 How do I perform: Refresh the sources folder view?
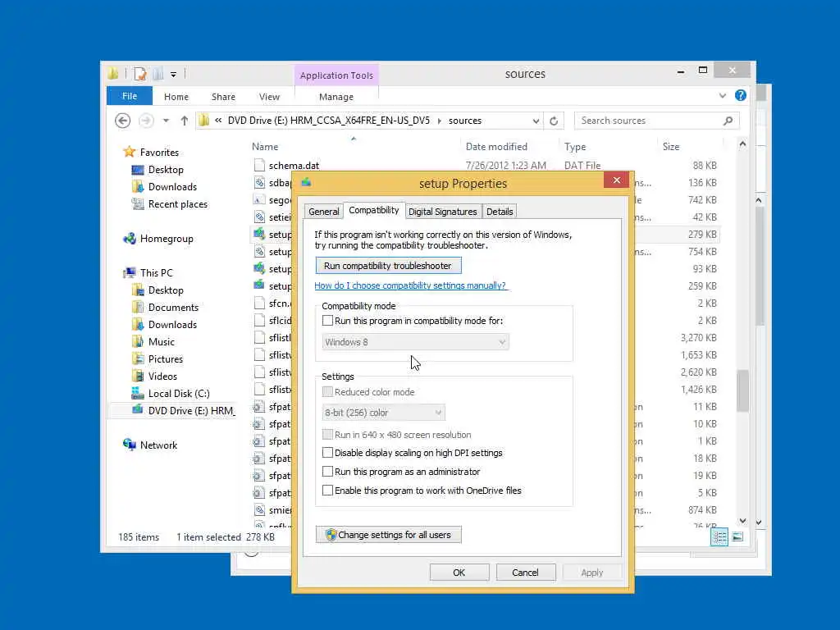(x=554, y=121)
